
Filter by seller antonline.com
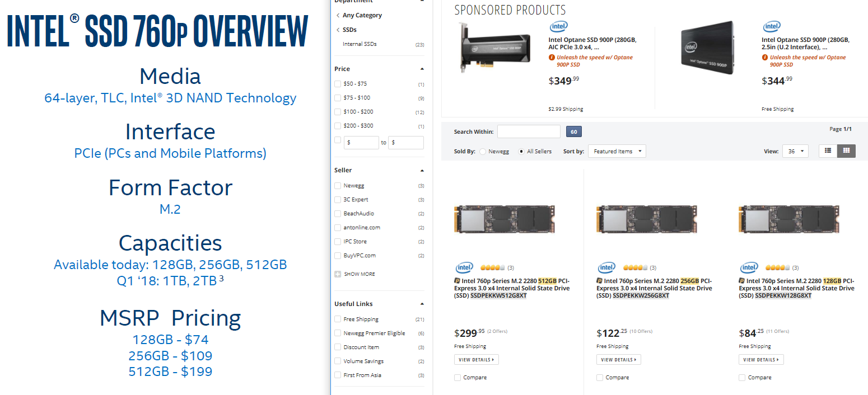point(338,228)
